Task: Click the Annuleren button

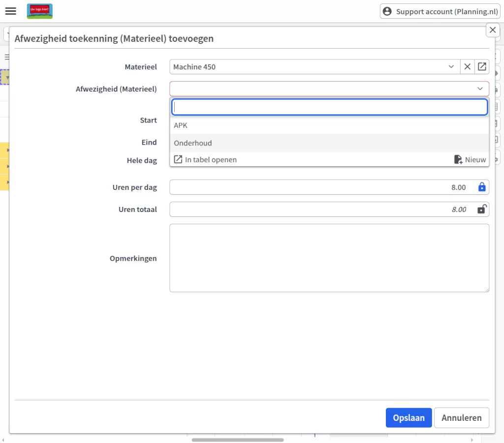Action: point(461,418)
